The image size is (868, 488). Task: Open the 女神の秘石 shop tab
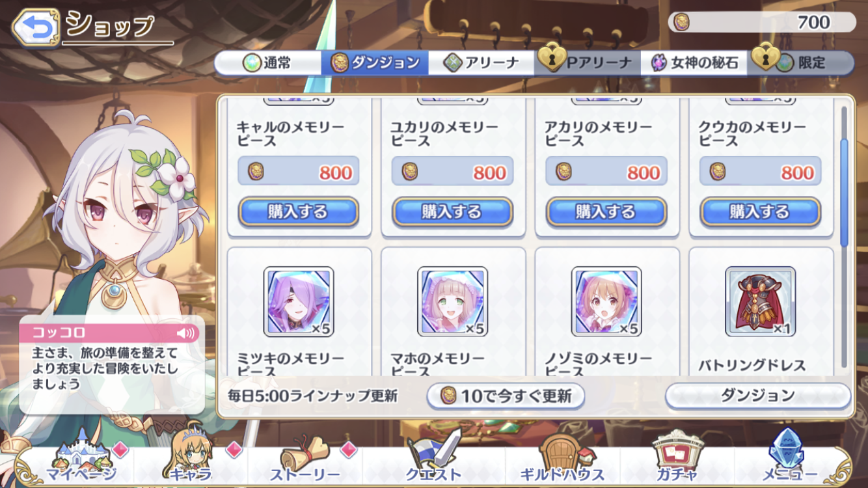click(696, 63)
